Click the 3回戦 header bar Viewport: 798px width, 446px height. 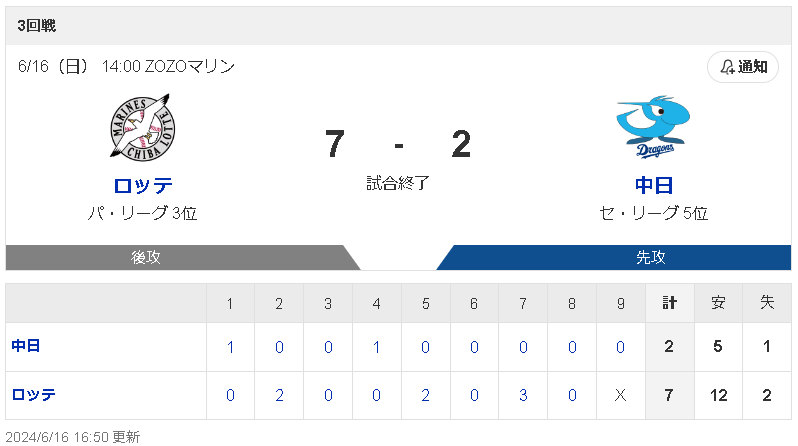point(398,25)
